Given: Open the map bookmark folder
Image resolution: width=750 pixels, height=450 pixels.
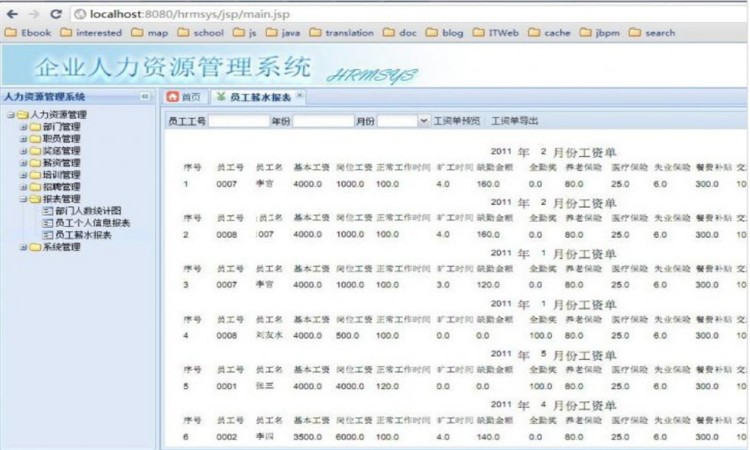Looking at the screenshot, I should pyautogui.click(x=149, y=33).
